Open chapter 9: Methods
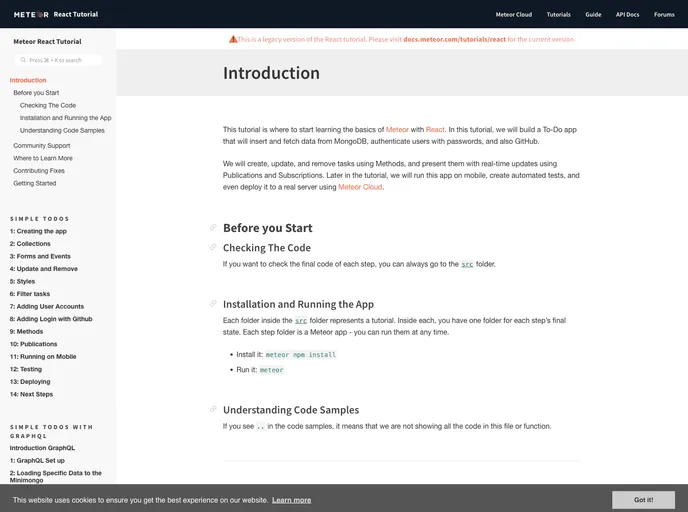688x512 pixels. tap(26, 332)
